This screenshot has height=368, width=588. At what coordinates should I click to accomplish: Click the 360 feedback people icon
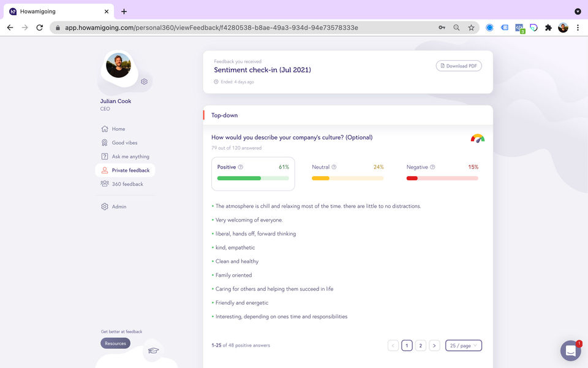(105, 183)
